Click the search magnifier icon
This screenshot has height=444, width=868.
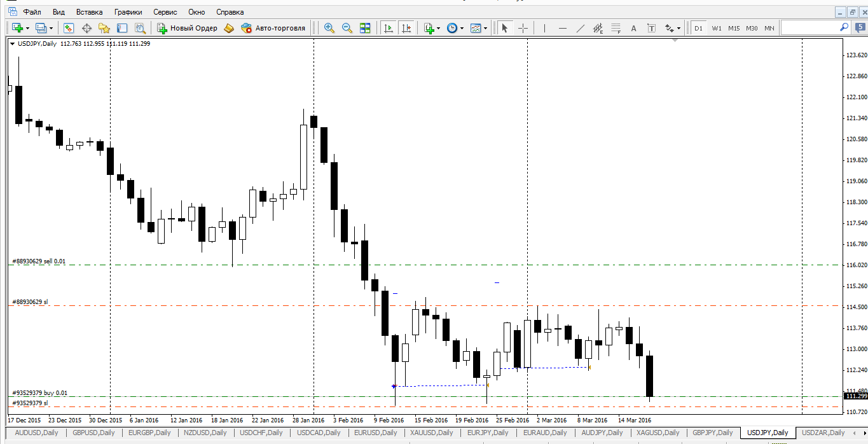tap(844, 27)
